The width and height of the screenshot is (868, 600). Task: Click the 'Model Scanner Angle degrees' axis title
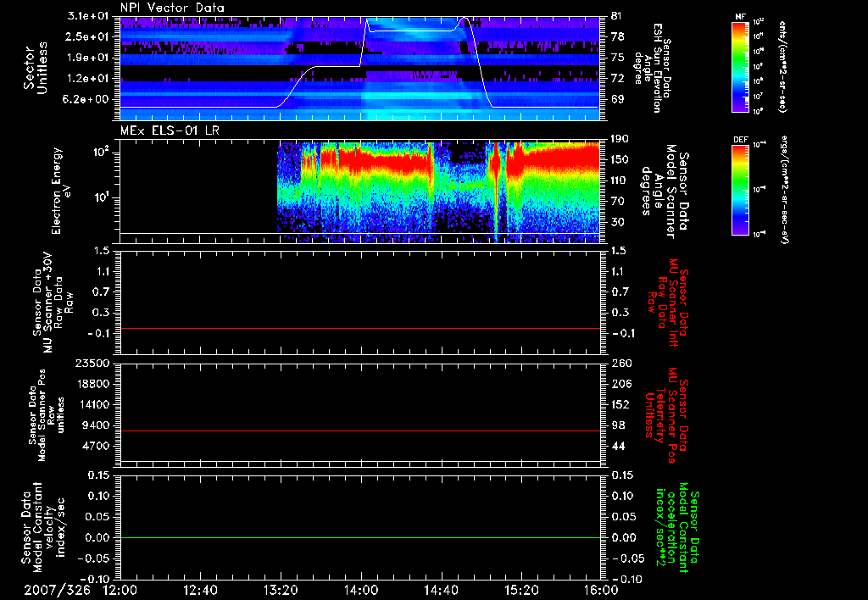point(665,191)
